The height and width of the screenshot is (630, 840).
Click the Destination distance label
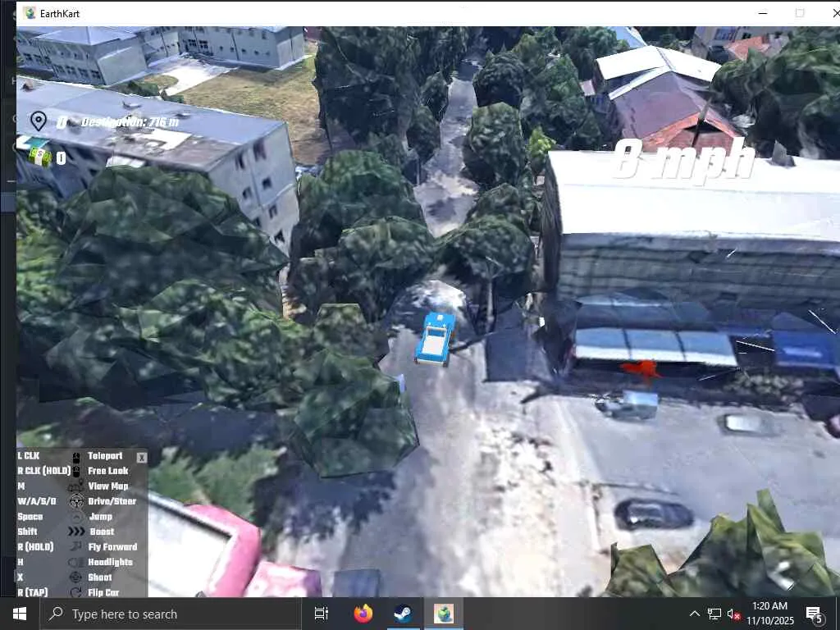(130, 122)
